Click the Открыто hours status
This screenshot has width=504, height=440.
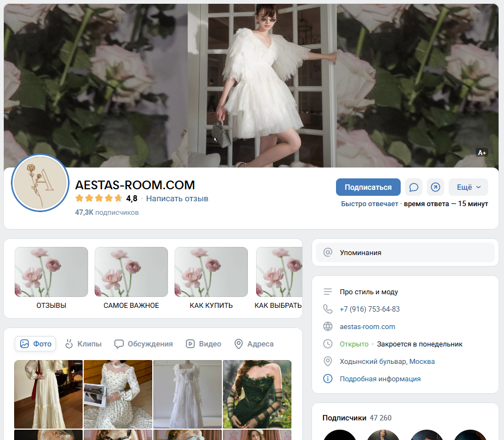click(x=354, y=344)
